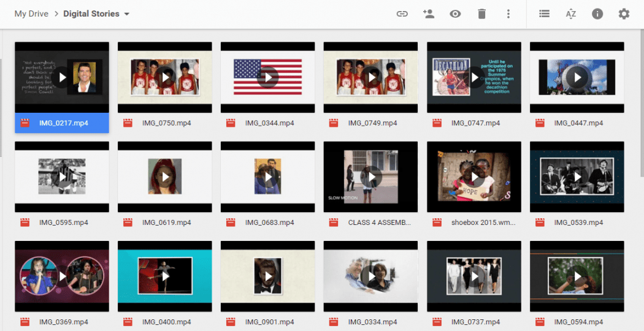Play the singers IMG_0369.mp4 thumbnail
644x331 pixels.
click(62, 276)
